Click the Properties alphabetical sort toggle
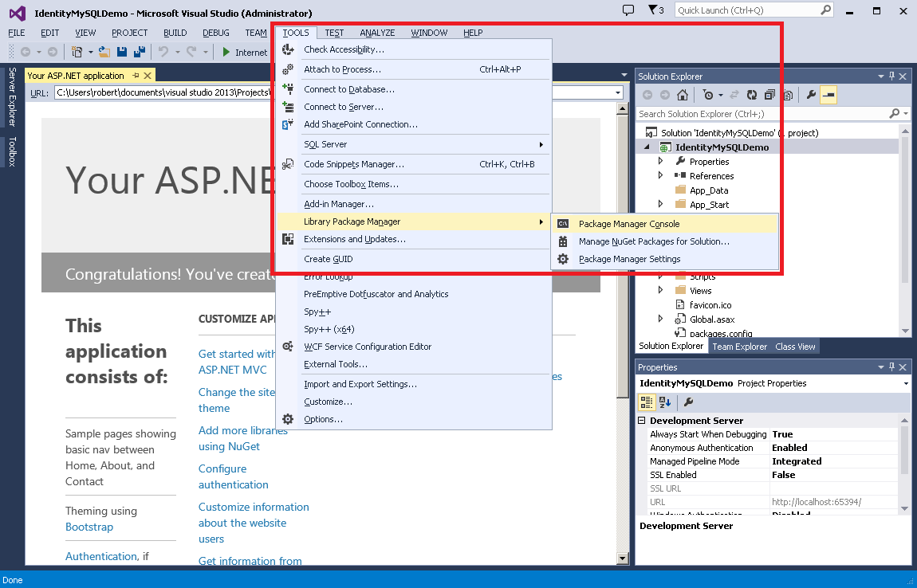This screenshot has width=917, height=588. 667,402
